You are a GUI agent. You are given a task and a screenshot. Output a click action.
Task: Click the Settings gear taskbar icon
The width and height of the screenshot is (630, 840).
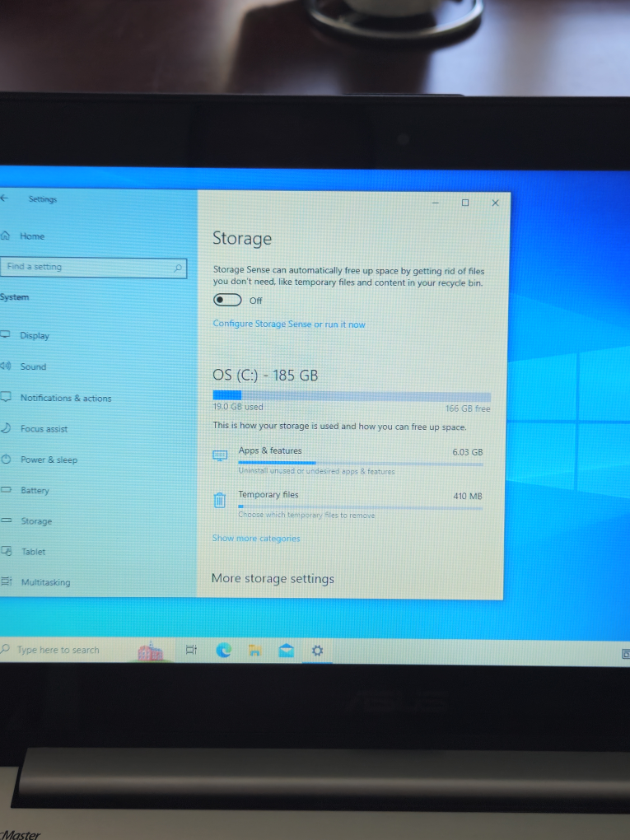point(317,651)
